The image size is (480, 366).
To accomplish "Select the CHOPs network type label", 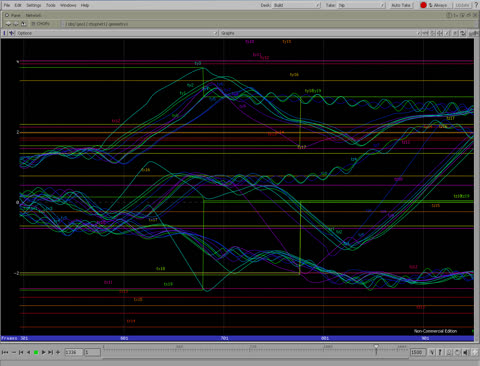I will (x=40, y=24).
